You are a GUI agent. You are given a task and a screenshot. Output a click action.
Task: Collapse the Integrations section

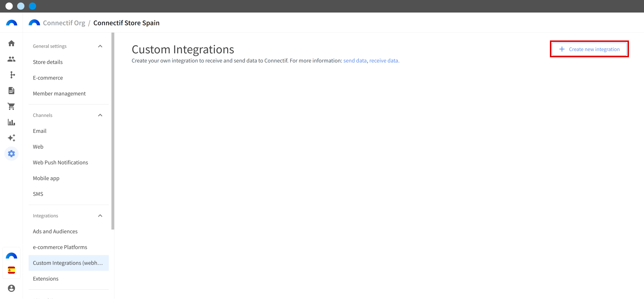(100, 216)
